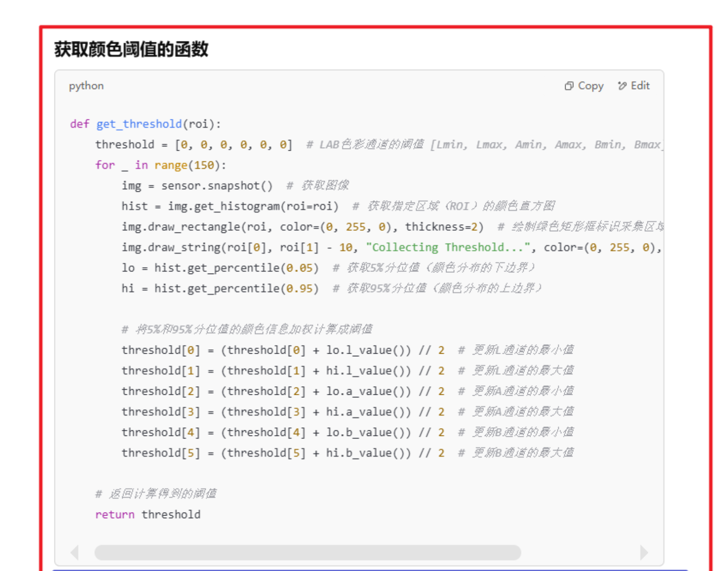Screen dimensions: 728x571
Task: Click the threshold list initialization line
Action: [379, 145]
